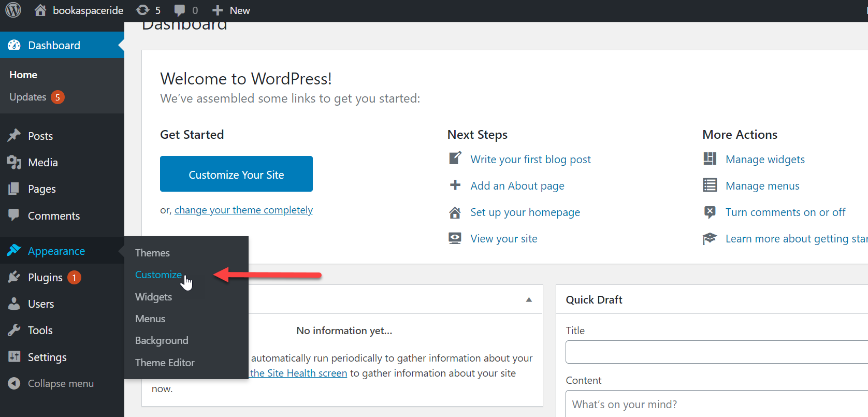868x417 pixels.
Task: Open the Manage widgets link
Action: coord(765,160)
